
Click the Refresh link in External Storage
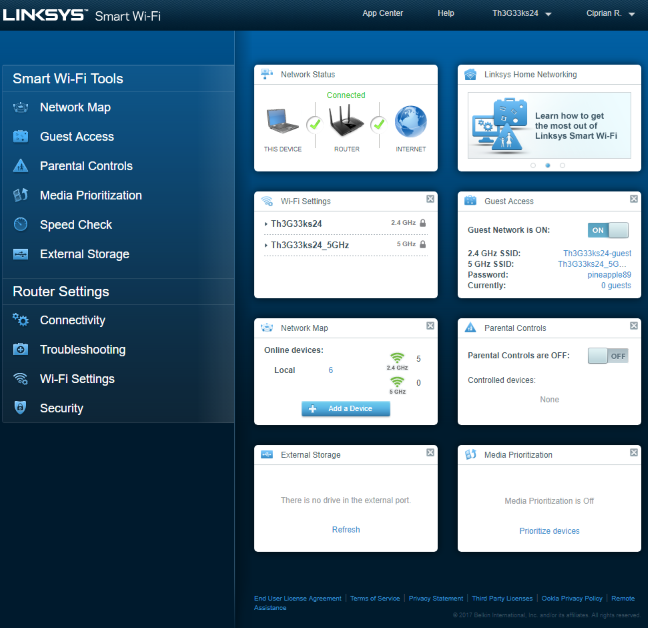[x=346, y=530]
